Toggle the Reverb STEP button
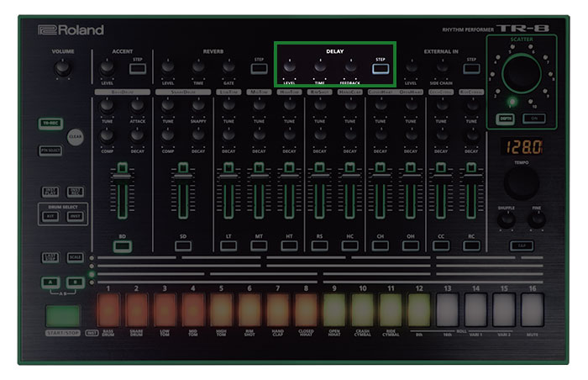Viewport: 588px width, 380px height. pyautogui.click(x=259, y=69)
